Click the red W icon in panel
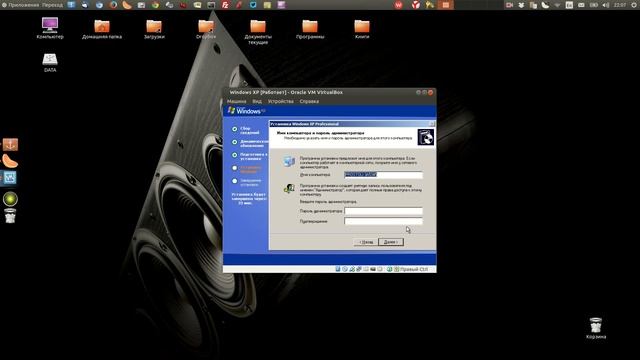The height and width of the screenshot is (360, 640). coord(398,5)
